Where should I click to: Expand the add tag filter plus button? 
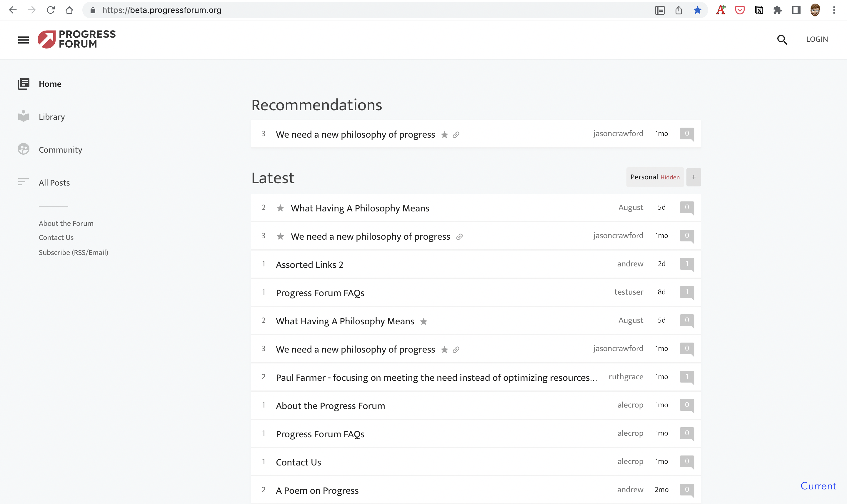pyautogui.click(x=693, y=177)
